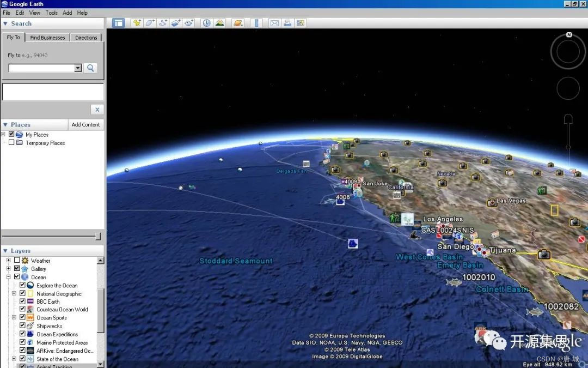Click the places opacity slider handle

point(98,236)
